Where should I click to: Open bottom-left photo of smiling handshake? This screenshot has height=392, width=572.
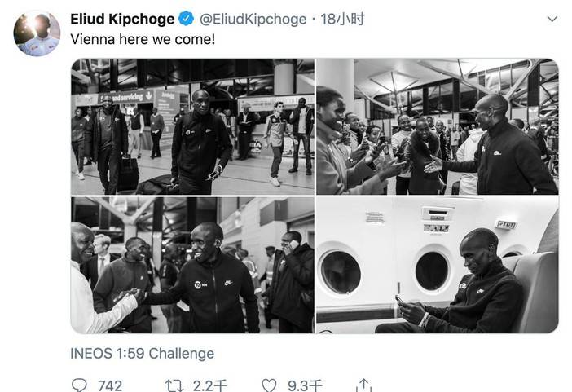pyautogui.click(x=192, y=265)
